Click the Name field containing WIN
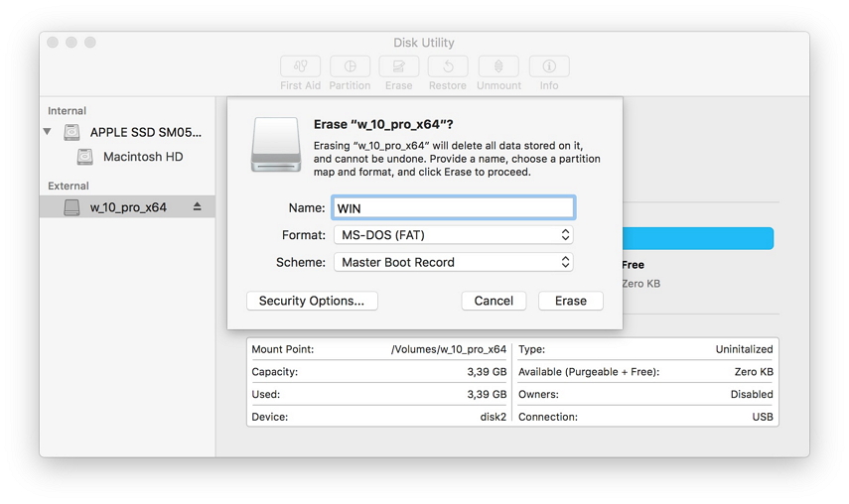Image resolution: width=849 pixels, height=504 pixels. [453, 208]
